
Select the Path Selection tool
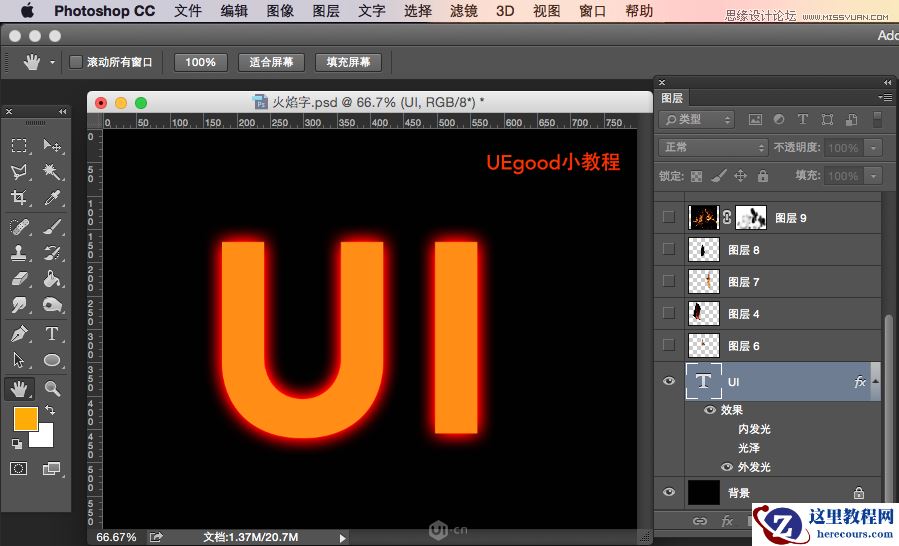(19, 360)
